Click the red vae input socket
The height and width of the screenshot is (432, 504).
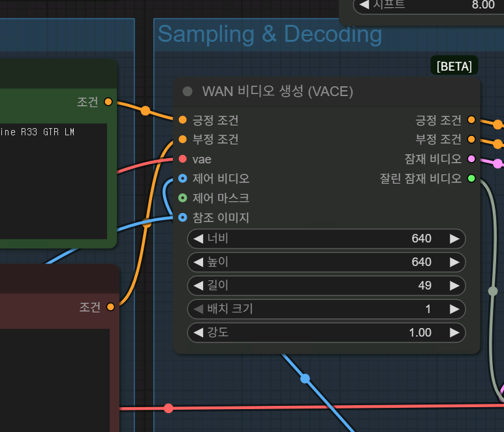pos(183,159)
